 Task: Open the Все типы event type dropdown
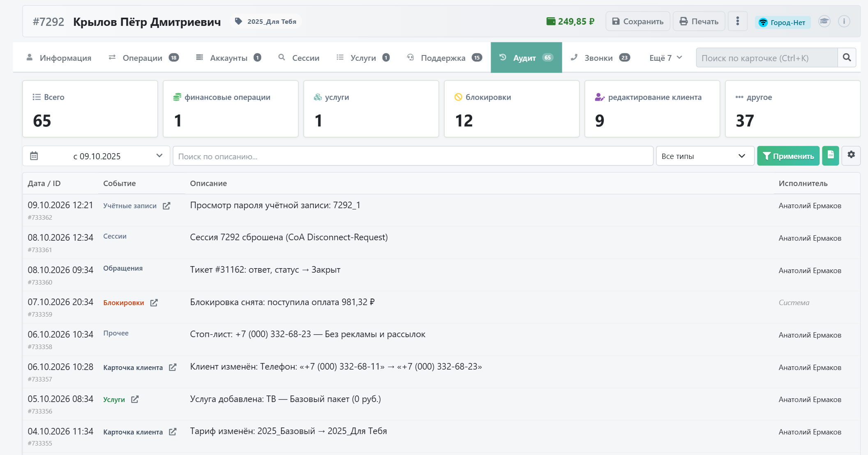point(705,156)
